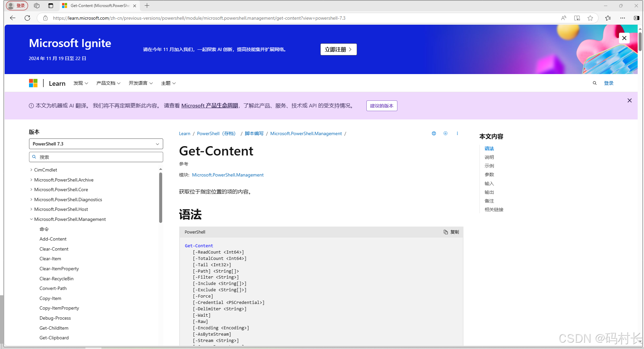Click the PowerShell (存档) breadcrumb
Viewport: 644px width, 349px height.
point(217,133)
